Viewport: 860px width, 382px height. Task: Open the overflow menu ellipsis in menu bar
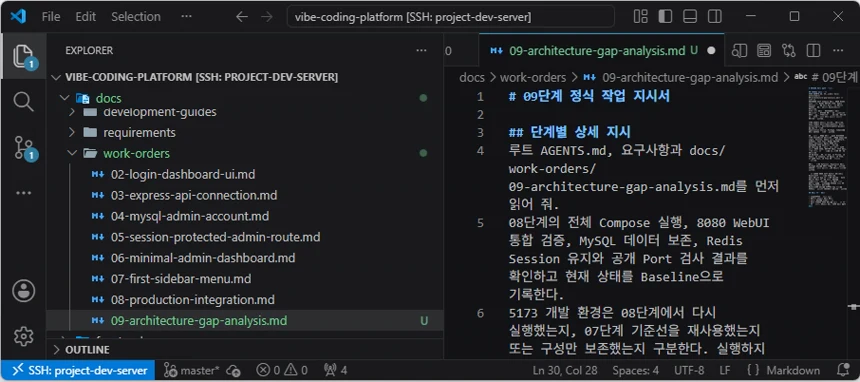pos(186,16)
